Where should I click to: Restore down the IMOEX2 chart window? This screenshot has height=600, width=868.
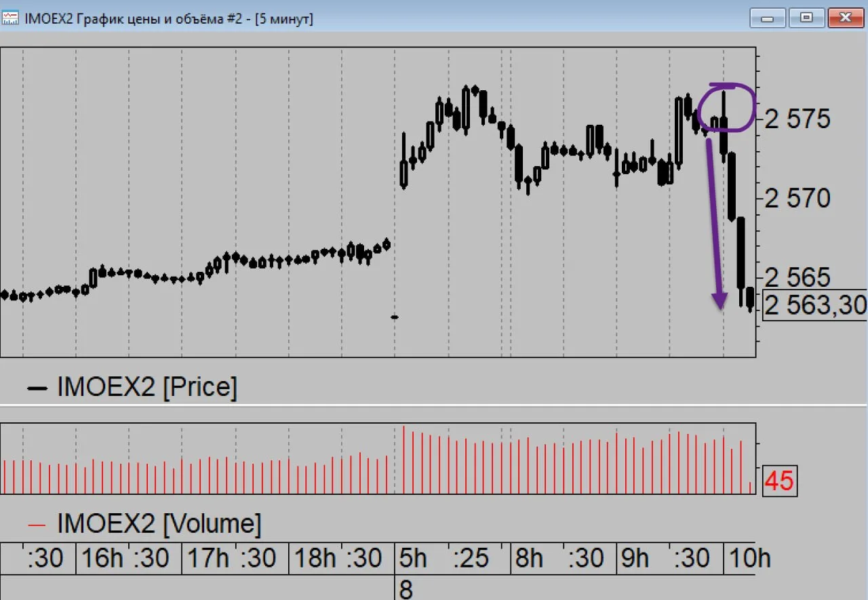(x=806, y=18)
